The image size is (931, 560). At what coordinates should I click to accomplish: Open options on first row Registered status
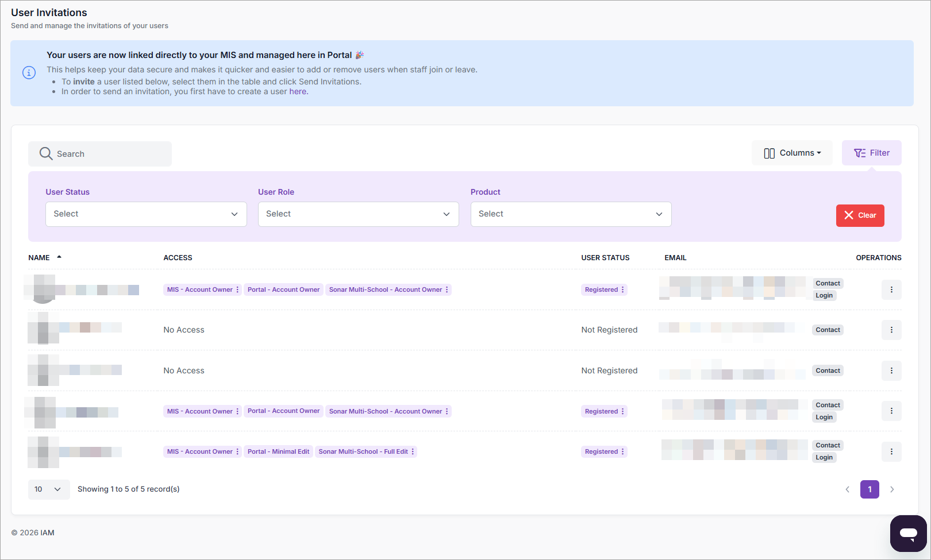point(622,290)
